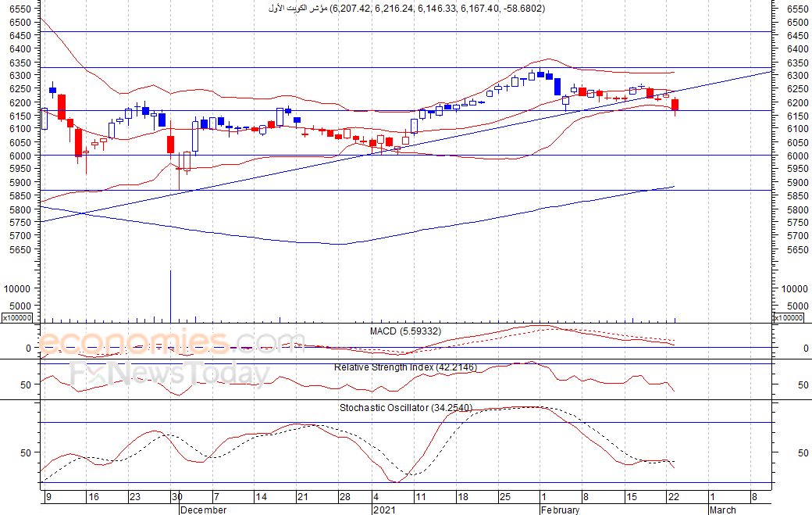Click date label 14 on time axis
Image resolution: width=812 pixels, height=515 pixels.
[262, 497]
